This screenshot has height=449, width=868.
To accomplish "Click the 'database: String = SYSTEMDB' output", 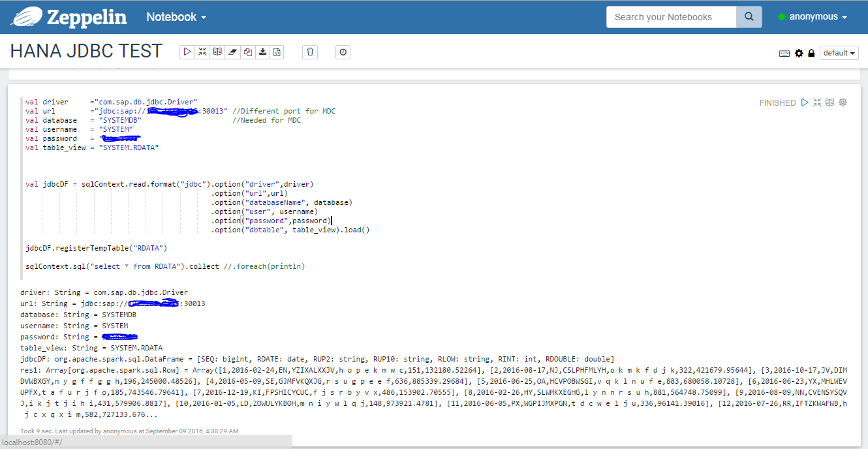I will pyautogui.click(x=78, y=315).
